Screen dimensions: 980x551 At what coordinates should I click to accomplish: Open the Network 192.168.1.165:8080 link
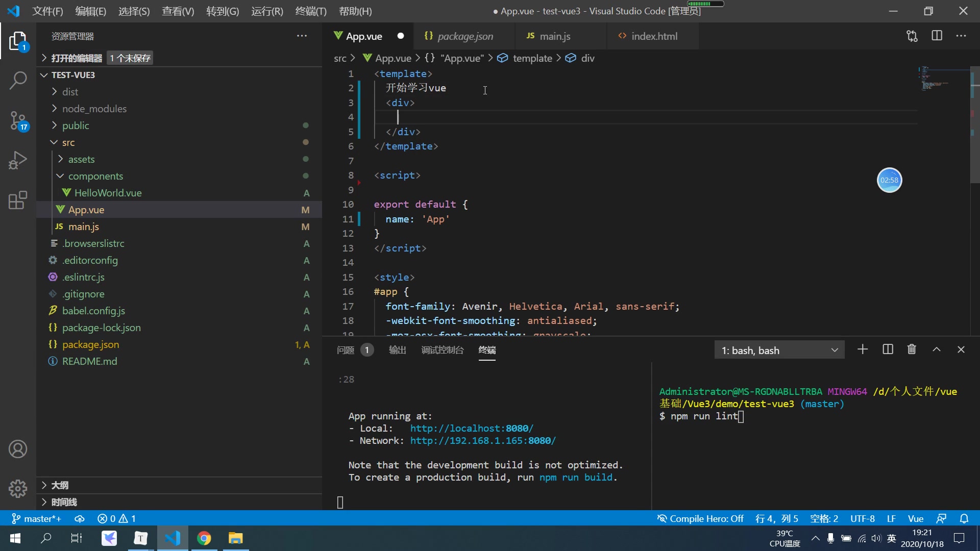click(483, 441)
